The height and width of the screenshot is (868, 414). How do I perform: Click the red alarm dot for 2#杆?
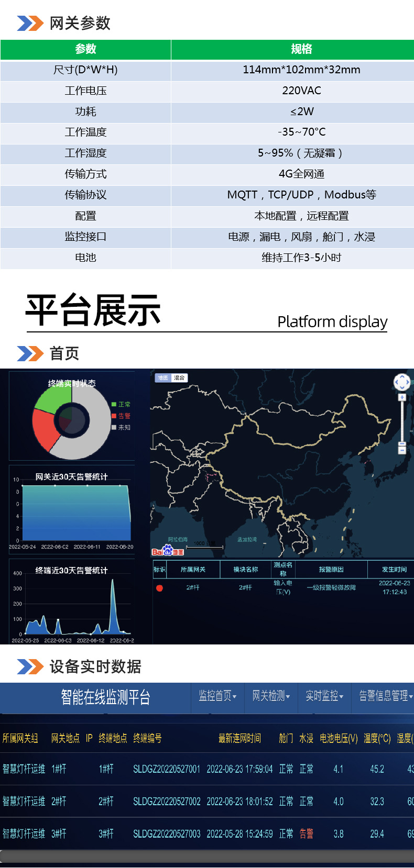tap(159, 588)
